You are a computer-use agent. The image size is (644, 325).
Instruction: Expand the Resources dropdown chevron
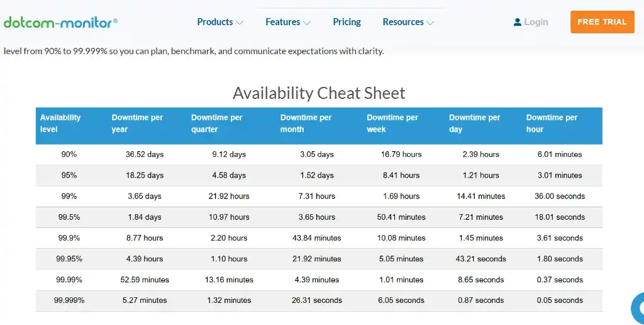(x=430, y=23)
